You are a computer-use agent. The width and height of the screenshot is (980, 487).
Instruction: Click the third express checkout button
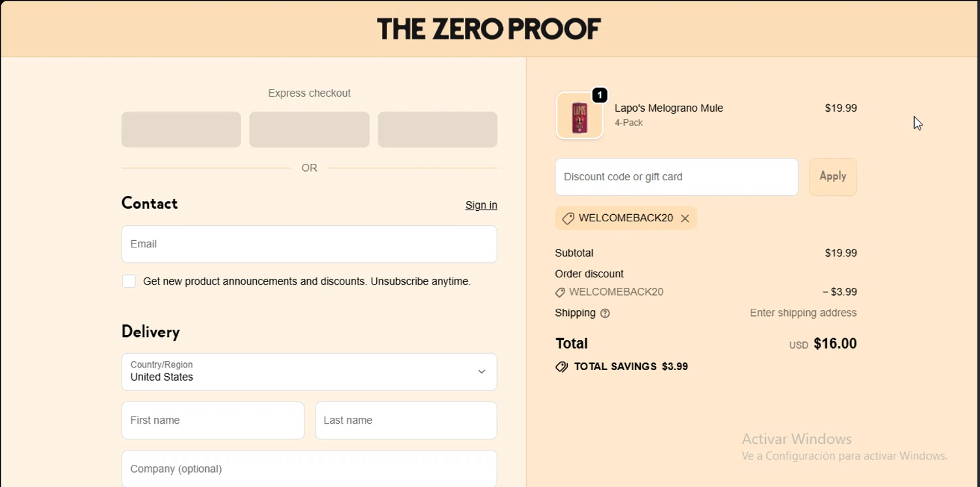click(x=437, y=129)
